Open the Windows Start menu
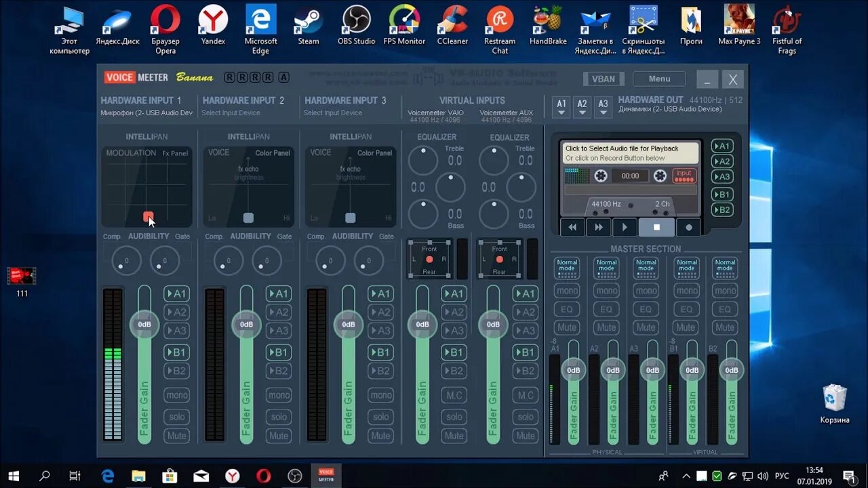The image size is (868, 488). point(14,476)
